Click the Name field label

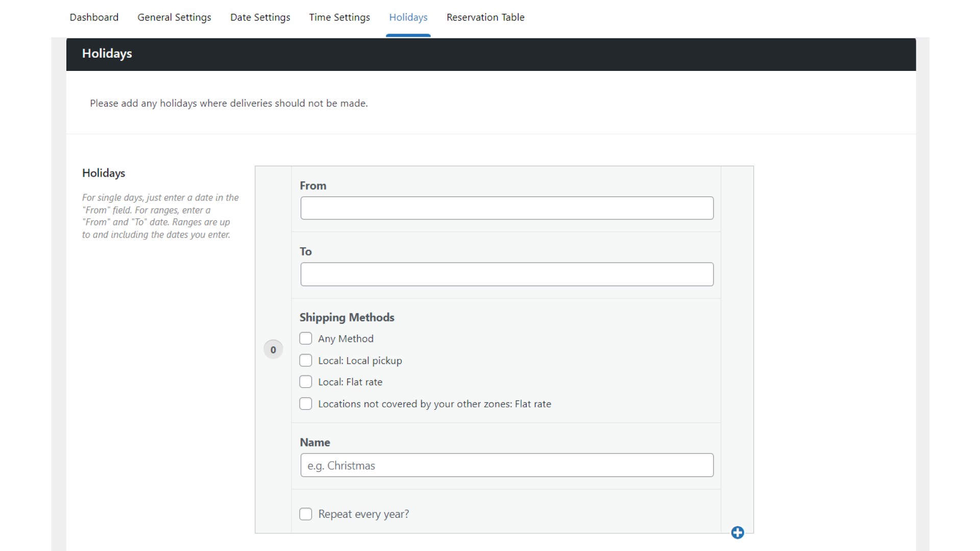314,442
